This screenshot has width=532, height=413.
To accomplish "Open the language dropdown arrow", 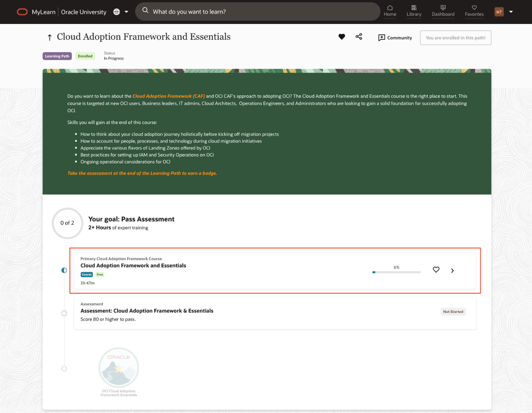I will coord(127,12).
